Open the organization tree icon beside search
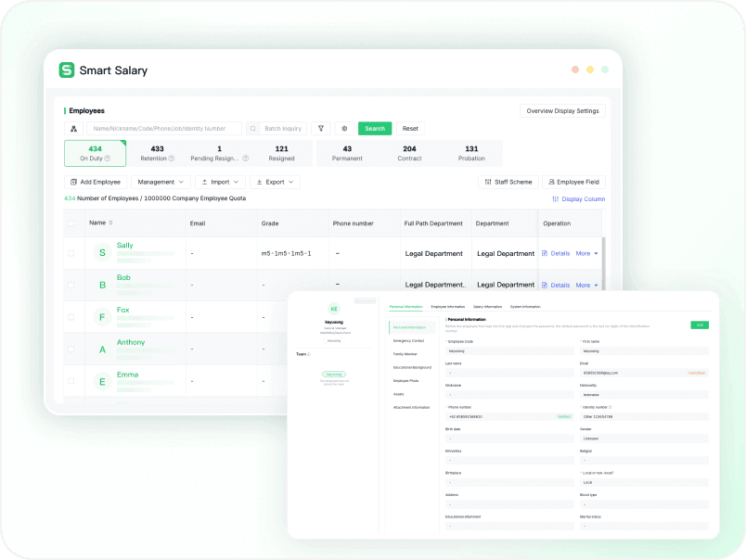This screenshot has width=746, height=560. tap(73, 128)
